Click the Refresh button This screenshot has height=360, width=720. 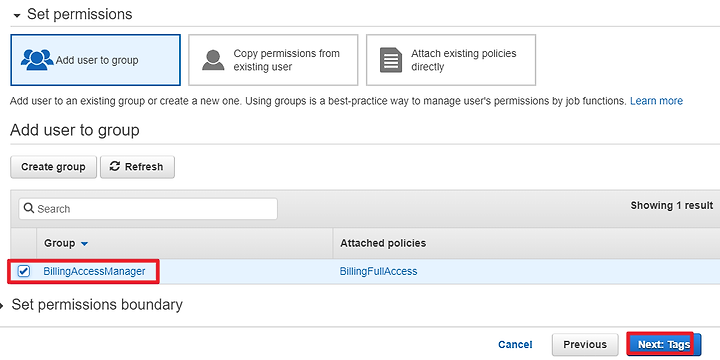137,167
